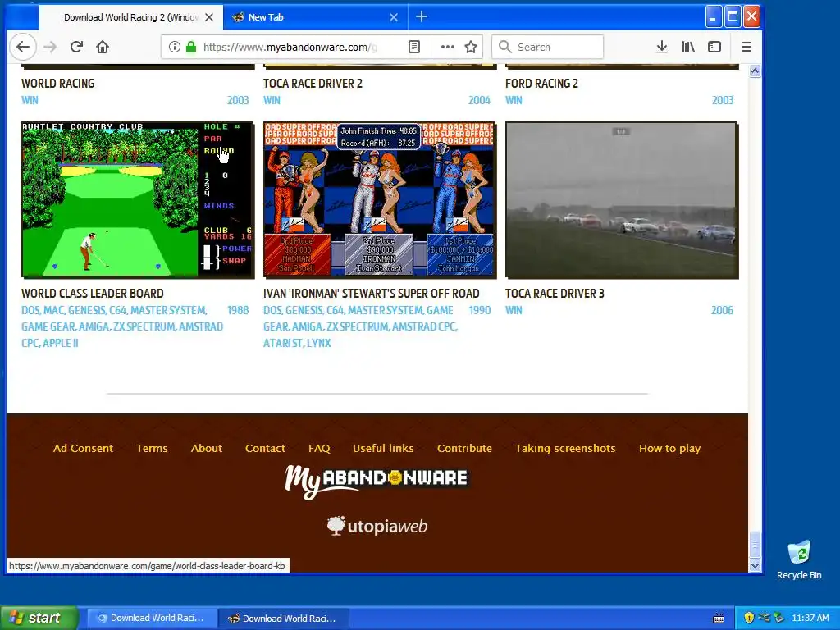The image size is (840, 630).
Task: Open World Class Leader Board thumbnail
Action: [138, 200]
